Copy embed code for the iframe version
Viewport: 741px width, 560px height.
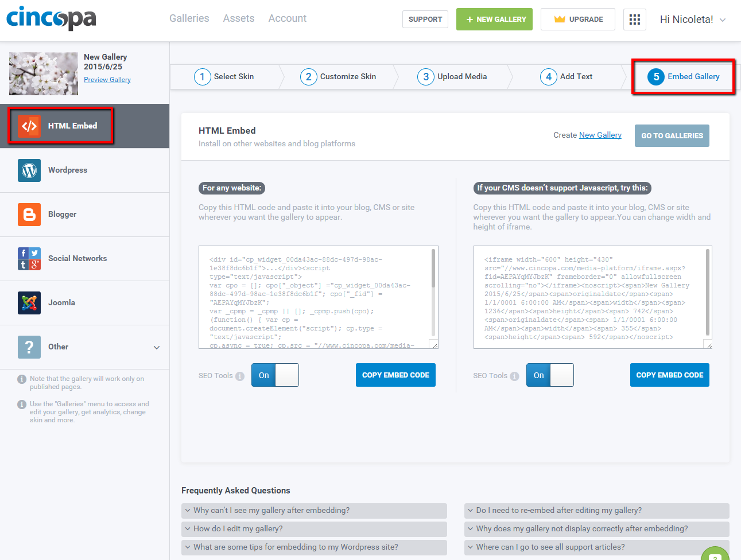pyautogui.click(x=670, y=375)
